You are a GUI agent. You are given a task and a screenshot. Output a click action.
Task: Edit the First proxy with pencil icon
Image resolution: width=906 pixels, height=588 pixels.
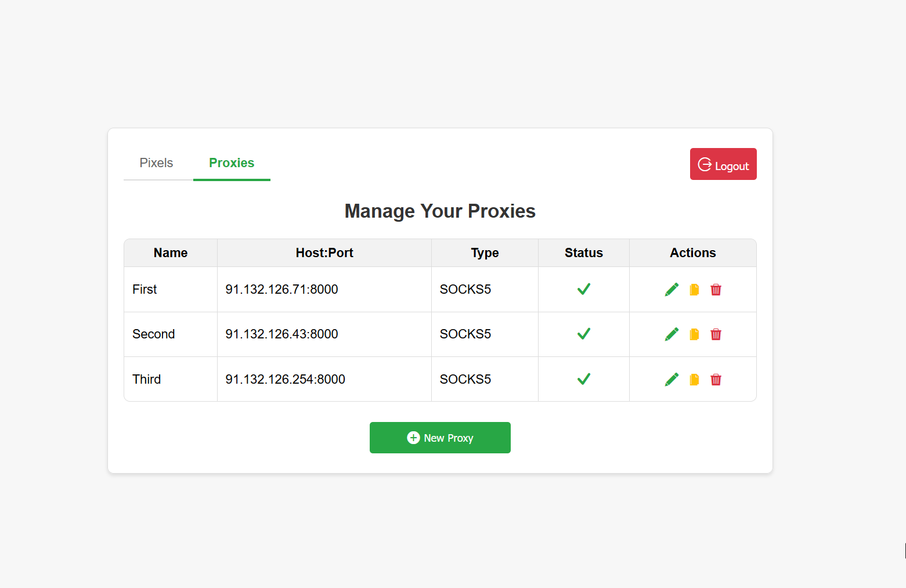point(672,290)
